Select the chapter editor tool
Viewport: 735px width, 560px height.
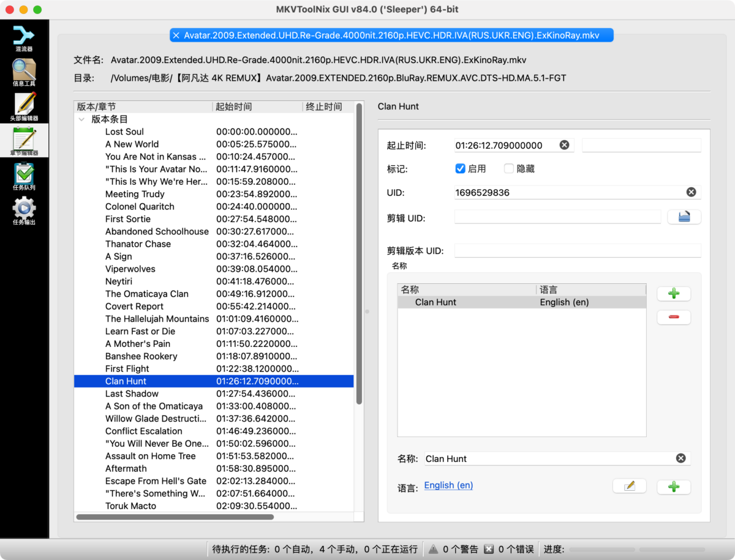tap(24, 141)
